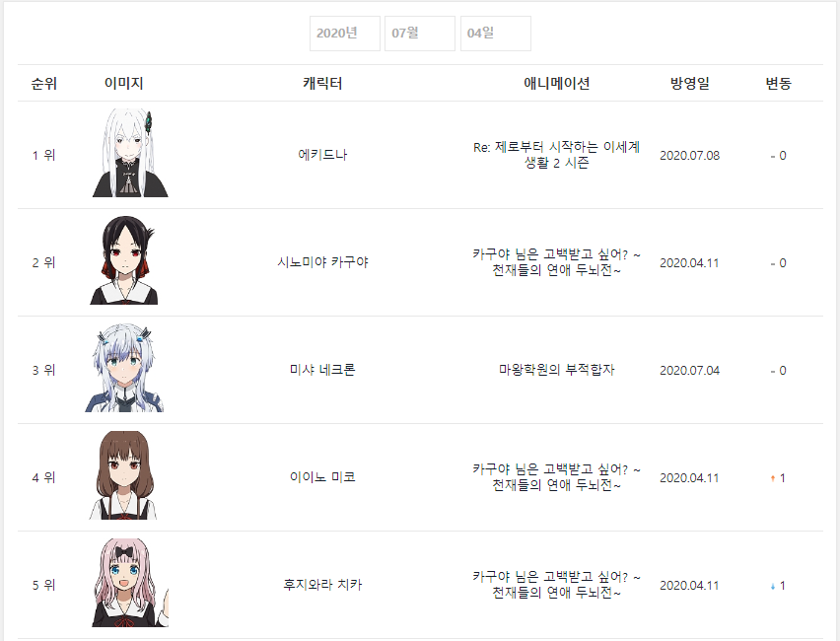
Task: Open the 후지와라 치카 character name link
Action: click(x=322, y=585)
